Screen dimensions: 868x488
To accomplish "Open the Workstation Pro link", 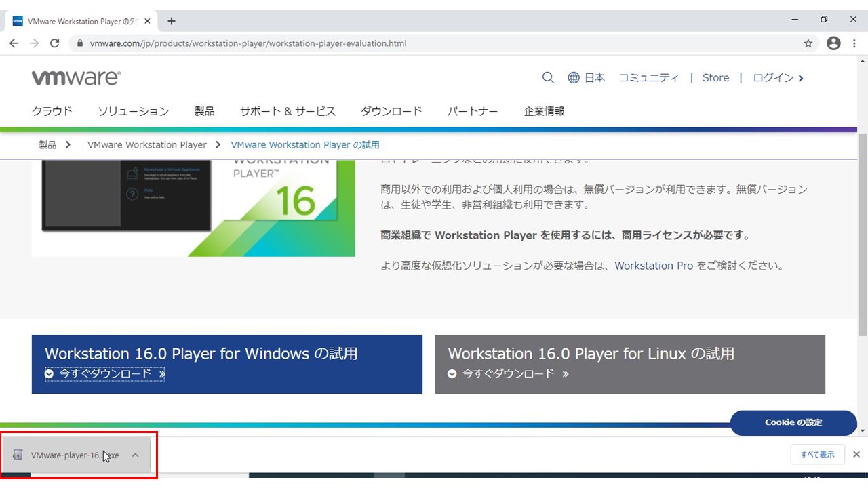I will (x=654, y=266).
